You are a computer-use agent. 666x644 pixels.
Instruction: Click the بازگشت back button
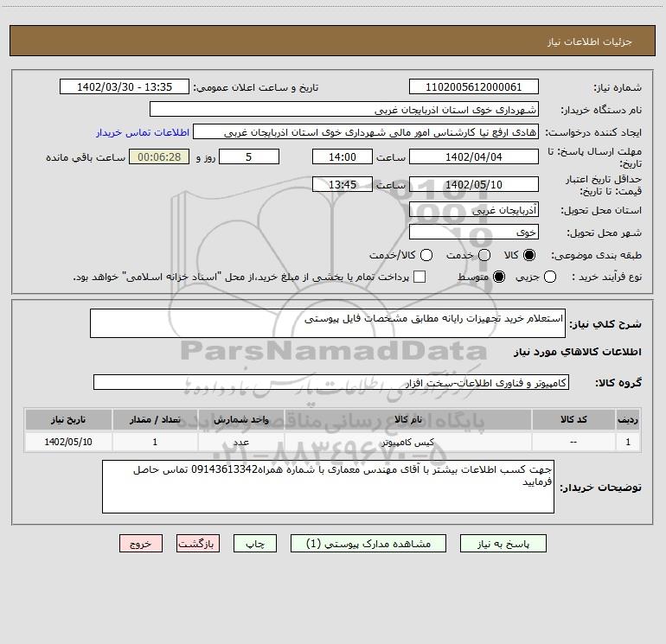(x=198, y=544)
